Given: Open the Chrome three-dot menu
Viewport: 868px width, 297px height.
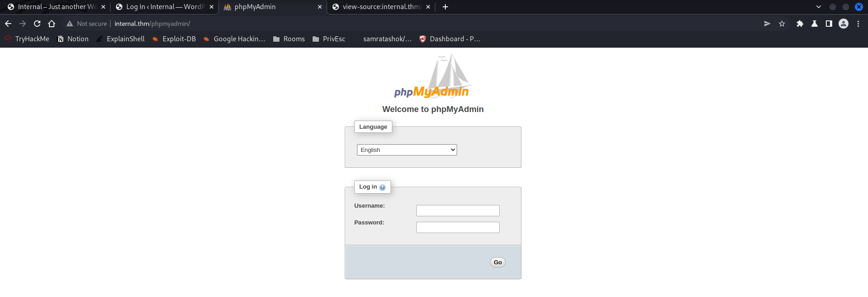Looking at the screenshot, I should [858, 24].
